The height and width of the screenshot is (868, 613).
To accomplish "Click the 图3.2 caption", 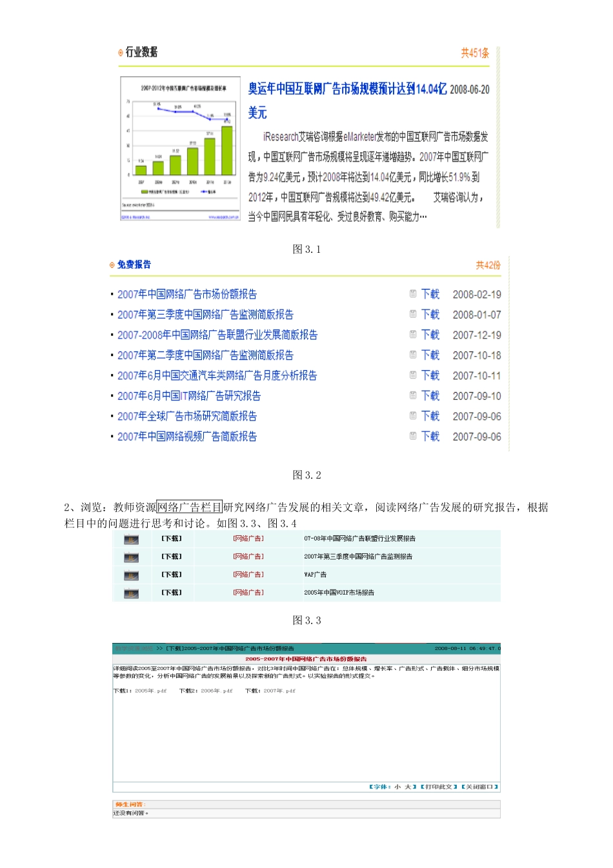I will pyautogui.click(x=307, y=475).
